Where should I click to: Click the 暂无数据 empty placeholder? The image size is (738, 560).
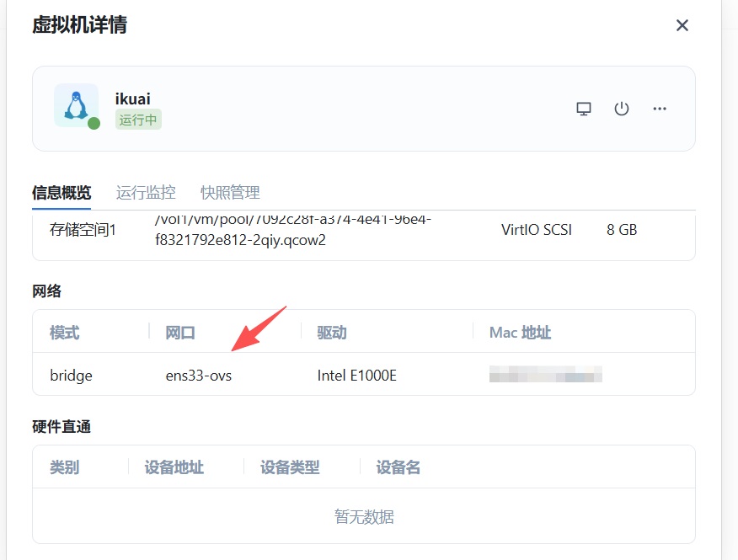(x=364, y=517)
